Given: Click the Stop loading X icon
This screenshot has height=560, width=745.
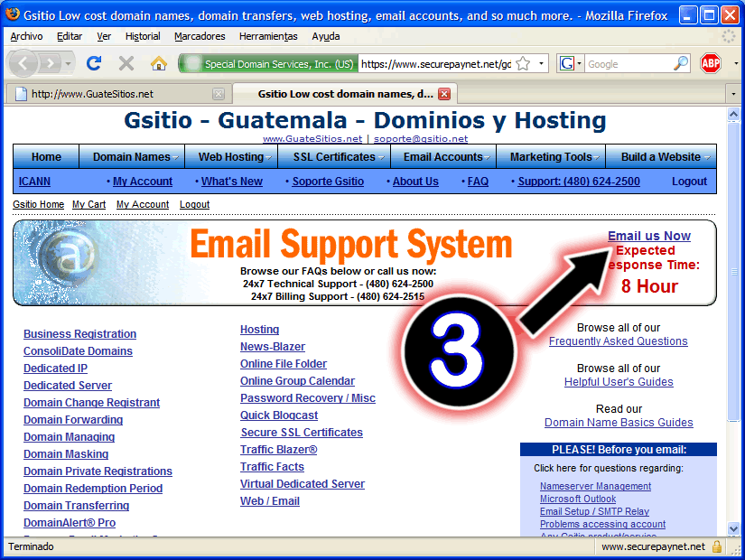Looking at the screenshot, I should coord(126,63).
